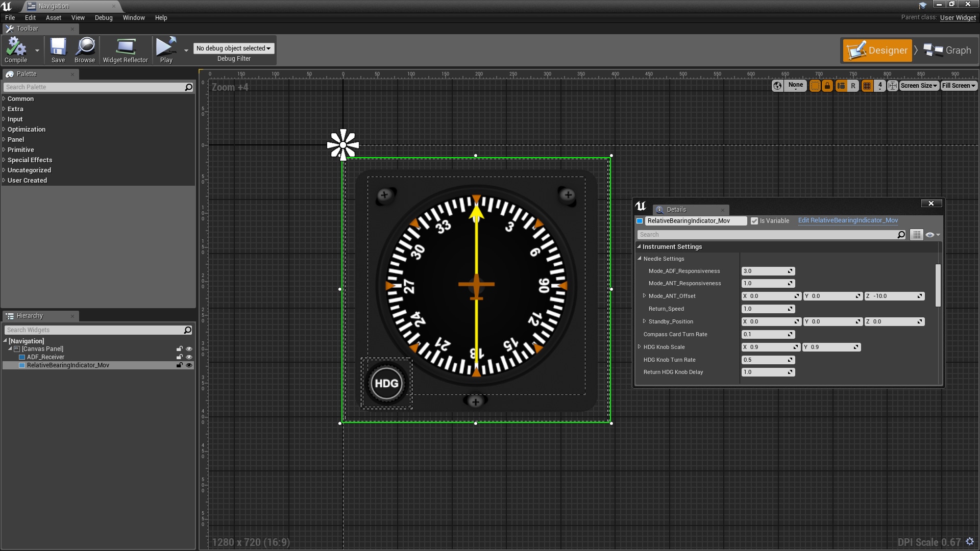980x551 pixels.
Task: Save the Navigation widget
Action: (x=58, y=51)
